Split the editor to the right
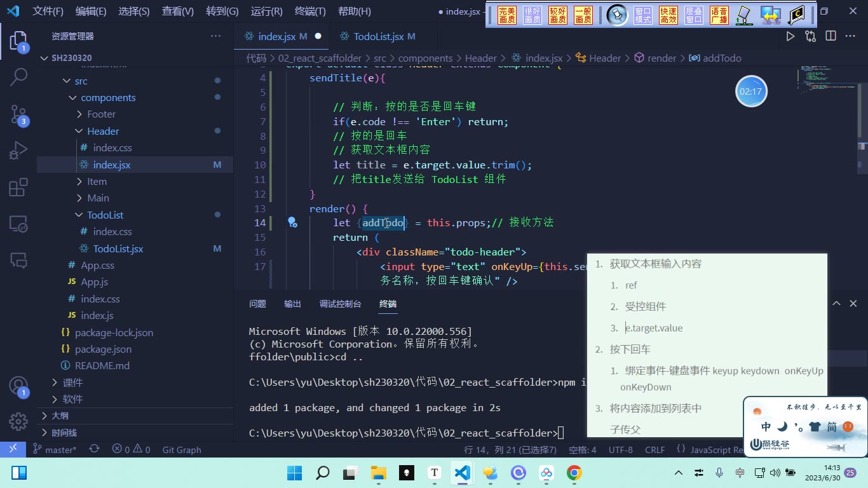Viewport: 868px width, 488px height. tap(831, 36)
